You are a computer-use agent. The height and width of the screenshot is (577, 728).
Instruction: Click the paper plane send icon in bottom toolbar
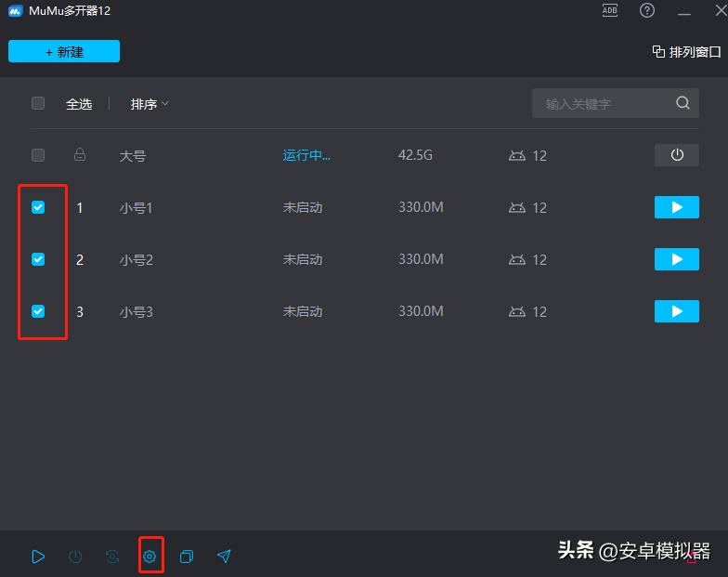[x=224, y=556]
